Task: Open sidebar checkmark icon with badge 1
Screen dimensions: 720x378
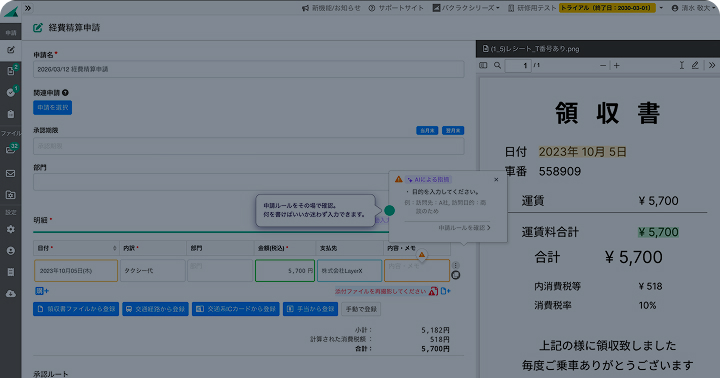Action: tap(11, 92)
